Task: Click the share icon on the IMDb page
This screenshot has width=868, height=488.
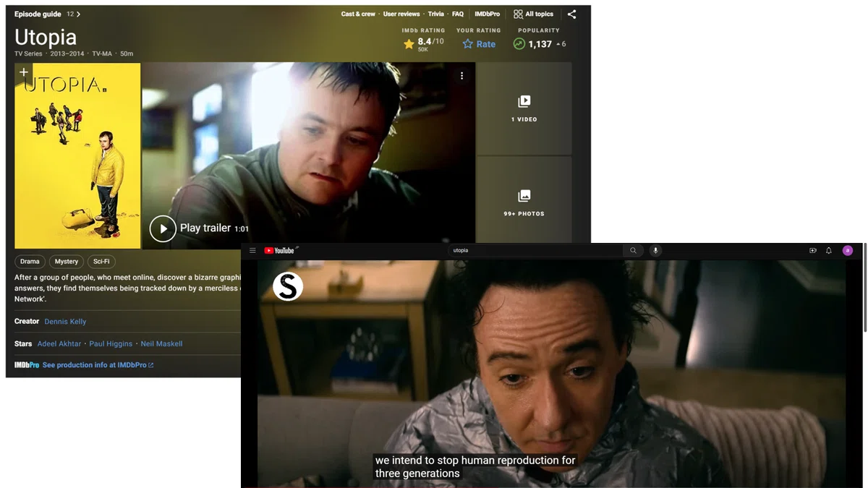Action: coord(571,14)
